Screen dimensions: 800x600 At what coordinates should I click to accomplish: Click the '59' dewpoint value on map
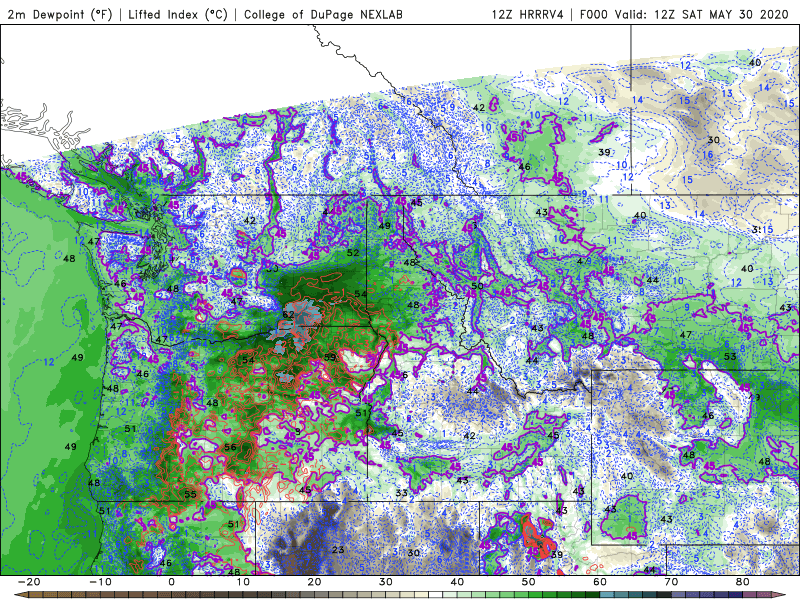tap(330, 357)
